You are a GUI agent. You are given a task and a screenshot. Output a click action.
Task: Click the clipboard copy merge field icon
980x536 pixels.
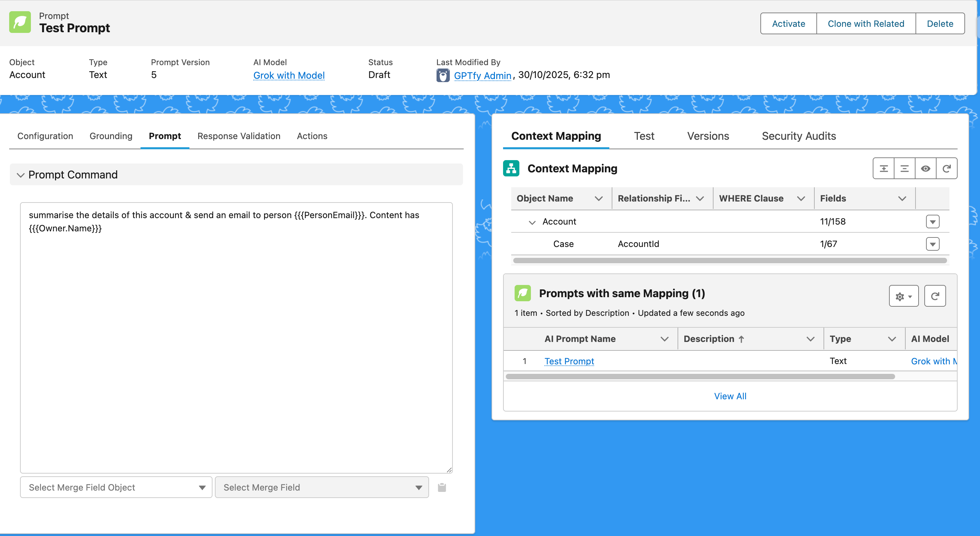pos(442,487)
